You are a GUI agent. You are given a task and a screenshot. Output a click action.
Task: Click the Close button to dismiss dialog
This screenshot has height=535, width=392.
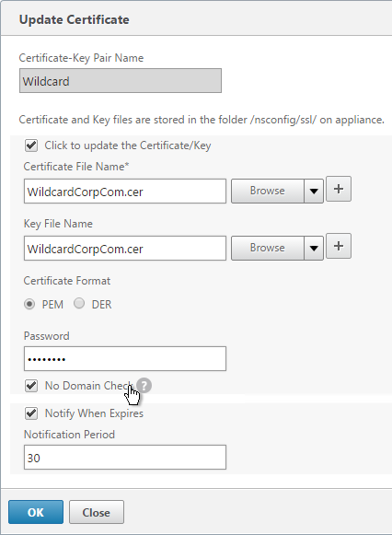(97, 512)
